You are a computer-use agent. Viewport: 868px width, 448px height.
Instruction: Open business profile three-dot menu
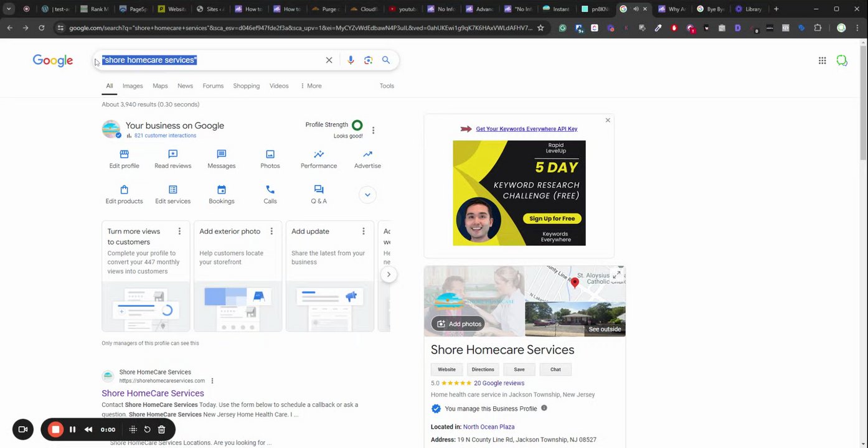coord(373,130)
